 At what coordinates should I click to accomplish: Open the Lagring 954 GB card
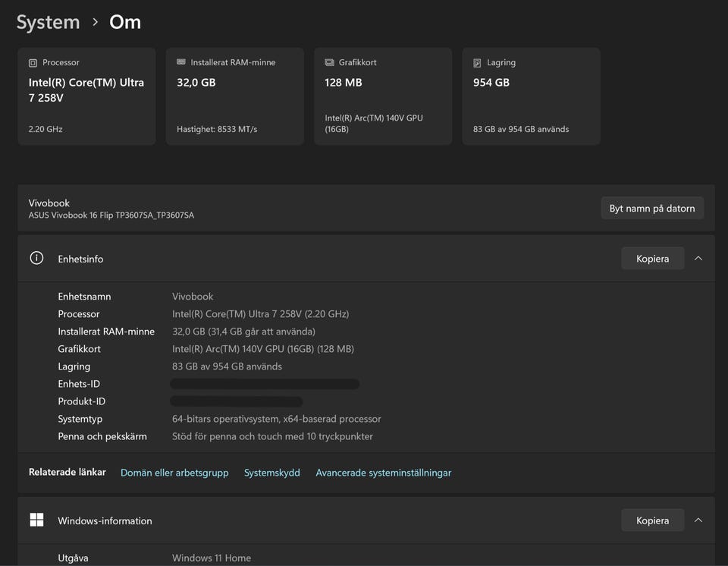tap(531, 96)
